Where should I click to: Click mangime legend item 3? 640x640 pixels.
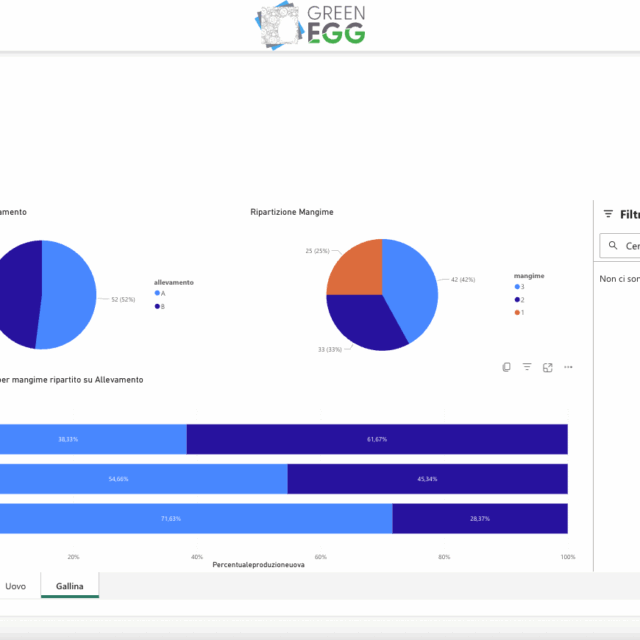click(519, 287)
